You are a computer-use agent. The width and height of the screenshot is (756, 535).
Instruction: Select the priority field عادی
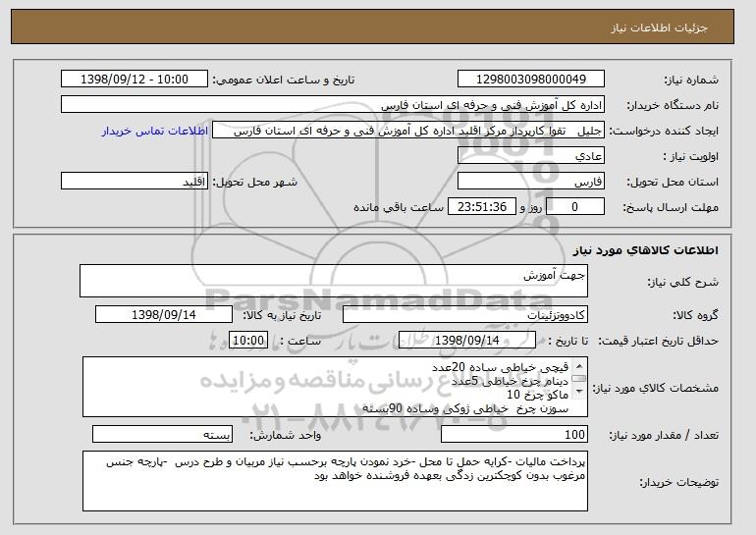[531, 156]
